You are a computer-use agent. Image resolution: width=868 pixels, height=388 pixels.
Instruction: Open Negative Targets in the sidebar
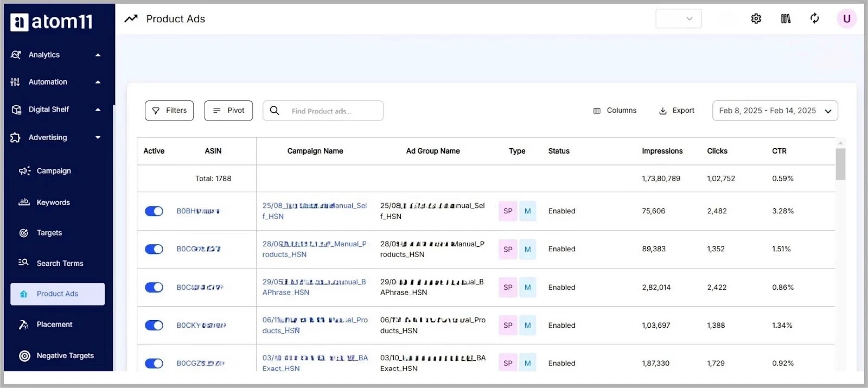tap(65, 356)
